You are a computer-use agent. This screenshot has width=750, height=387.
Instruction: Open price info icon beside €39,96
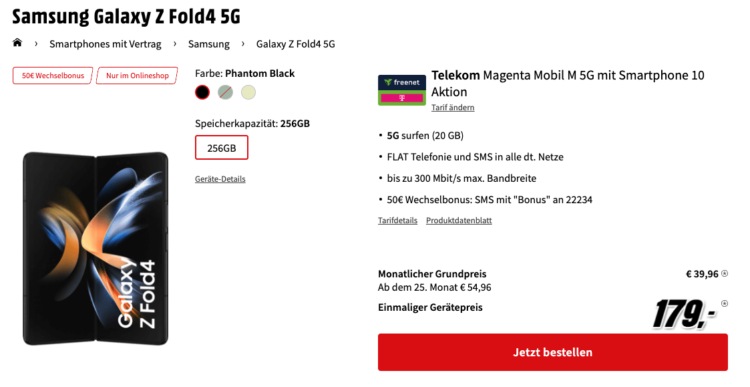[724, 274]
